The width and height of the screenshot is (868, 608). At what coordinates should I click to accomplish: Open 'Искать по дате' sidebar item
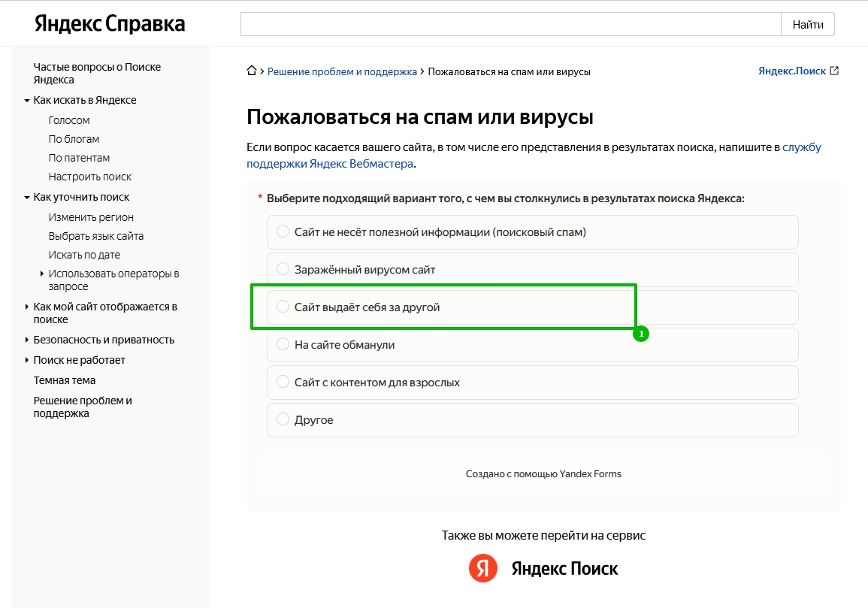tap(84, 255)
